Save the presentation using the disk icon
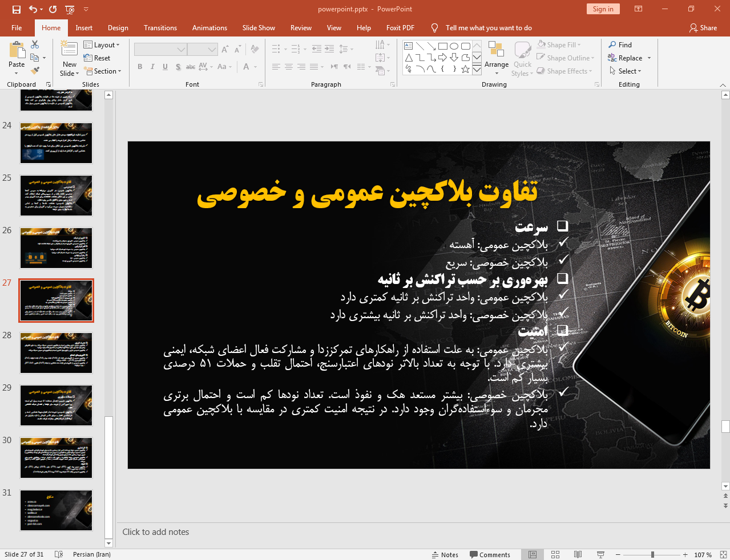 click(x=16, y=9)
